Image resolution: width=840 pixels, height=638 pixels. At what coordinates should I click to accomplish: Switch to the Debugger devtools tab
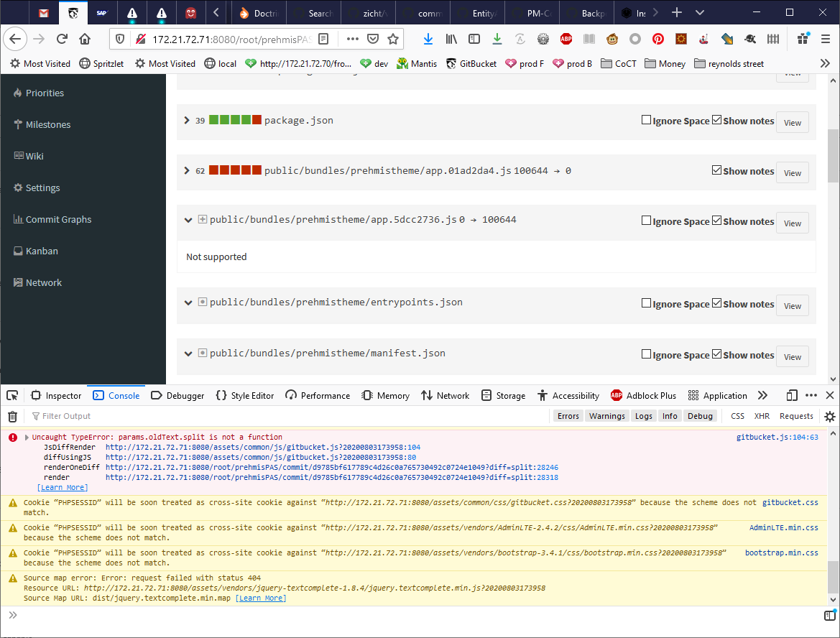(178, 395)
